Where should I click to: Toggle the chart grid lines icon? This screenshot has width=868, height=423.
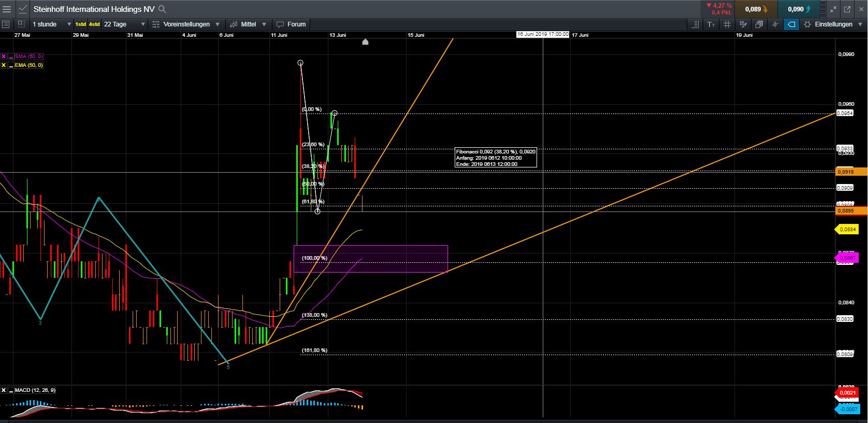tap(727, 24)
